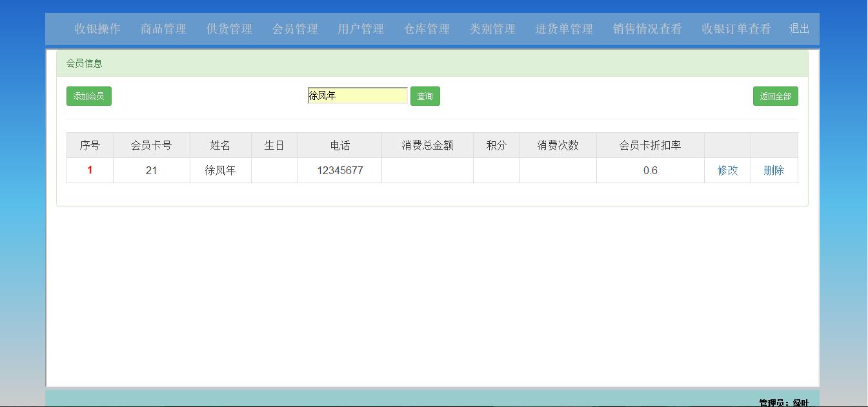
Task: Click the 积分 column header
Action: (x=496, y=145)
